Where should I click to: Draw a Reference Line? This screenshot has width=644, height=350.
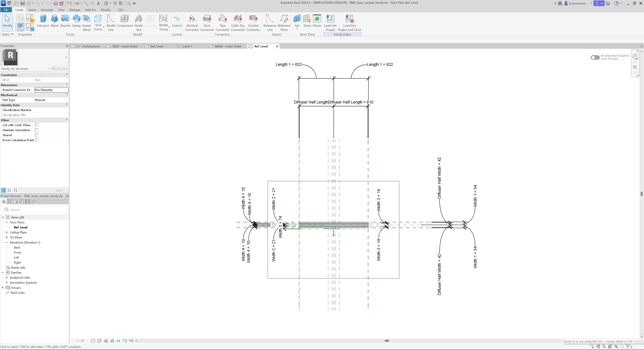(270, 23)
